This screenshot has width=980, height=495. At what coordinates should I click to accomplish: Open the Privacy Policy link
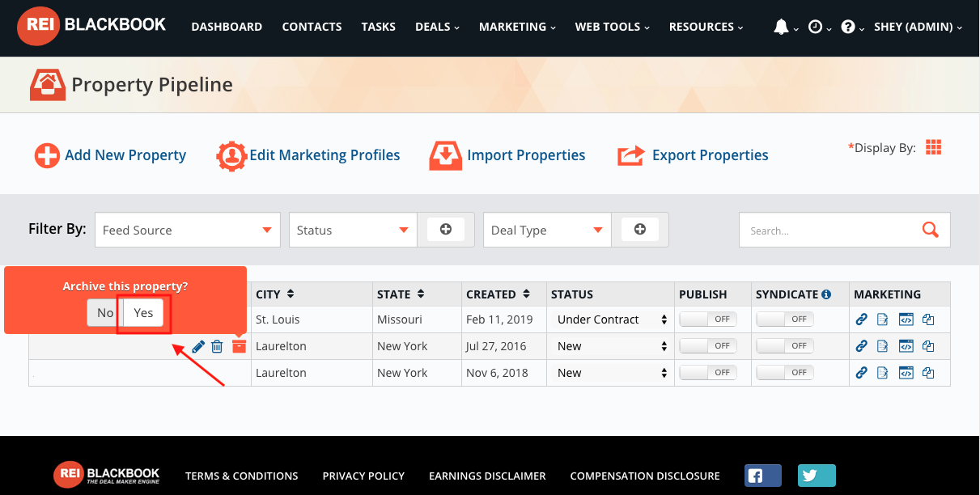[x=363, y=476]
